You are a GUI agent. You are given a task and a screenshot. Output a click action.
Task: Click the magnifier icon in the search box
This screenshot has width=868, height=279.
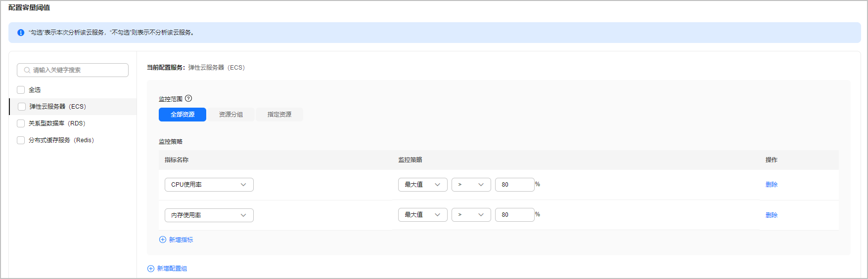click(x=27, y=70)
